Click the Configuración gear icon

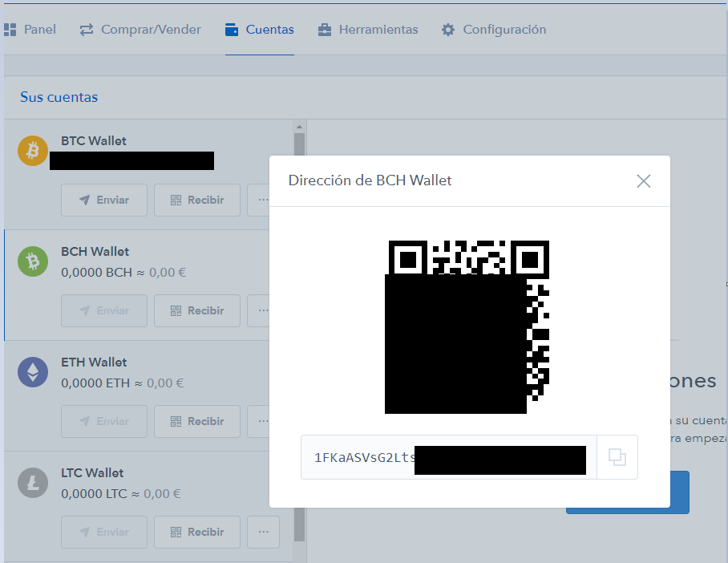pos(448,30)
